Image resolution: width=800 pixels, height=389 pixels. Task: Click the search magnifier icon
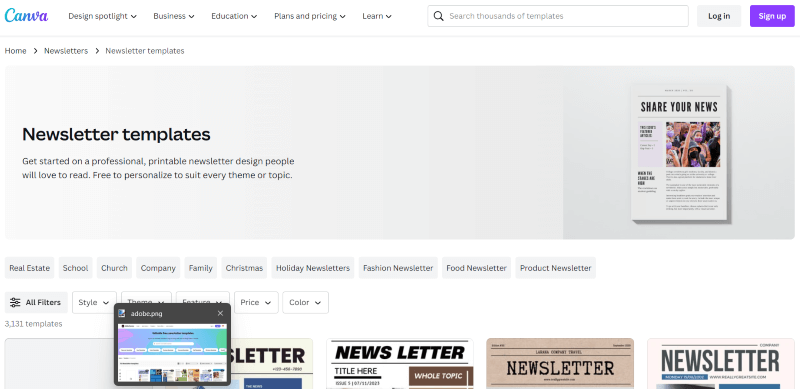tap(438, 16)
